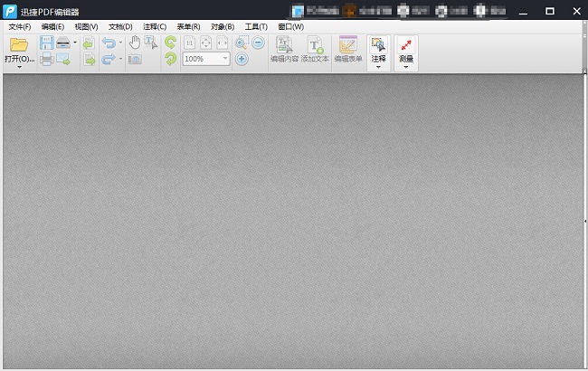Click the 注释 toolbar icon
Screen dimensions: 588x371
[x=378, y=45]
